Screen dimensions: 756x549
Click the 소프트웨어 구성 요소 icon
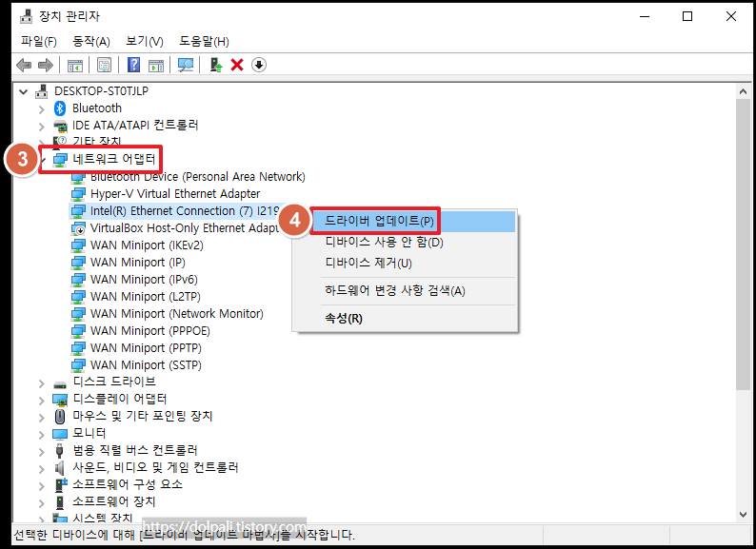pyautogui.click(x=60, y=484)
